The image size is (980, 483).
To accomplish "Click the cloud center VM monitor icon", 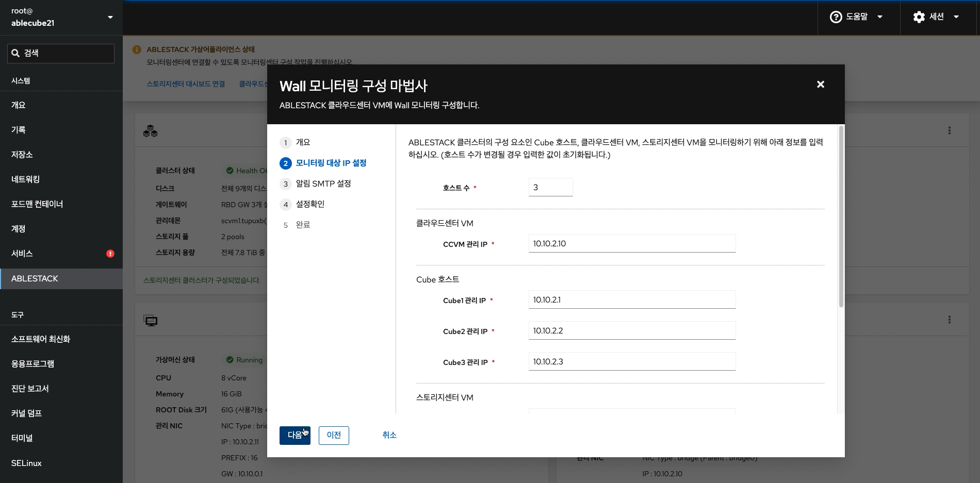I will (x=150, y=321).
